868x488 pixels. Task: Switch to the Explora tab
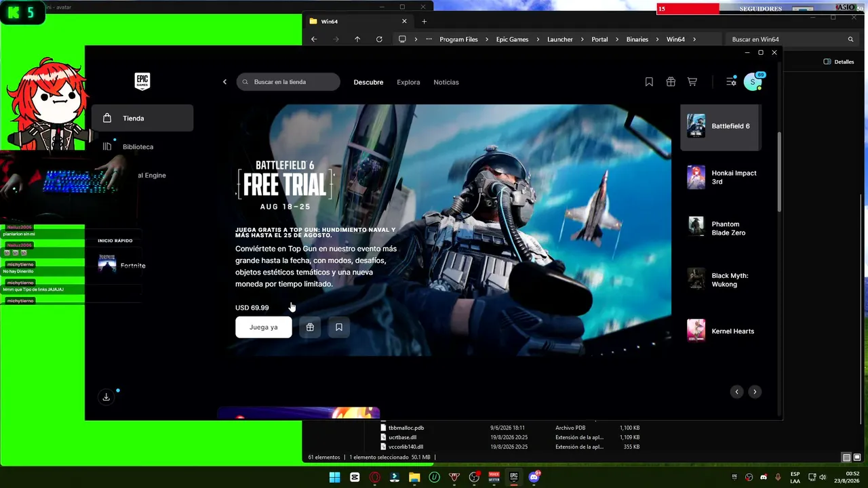point(408,82)
